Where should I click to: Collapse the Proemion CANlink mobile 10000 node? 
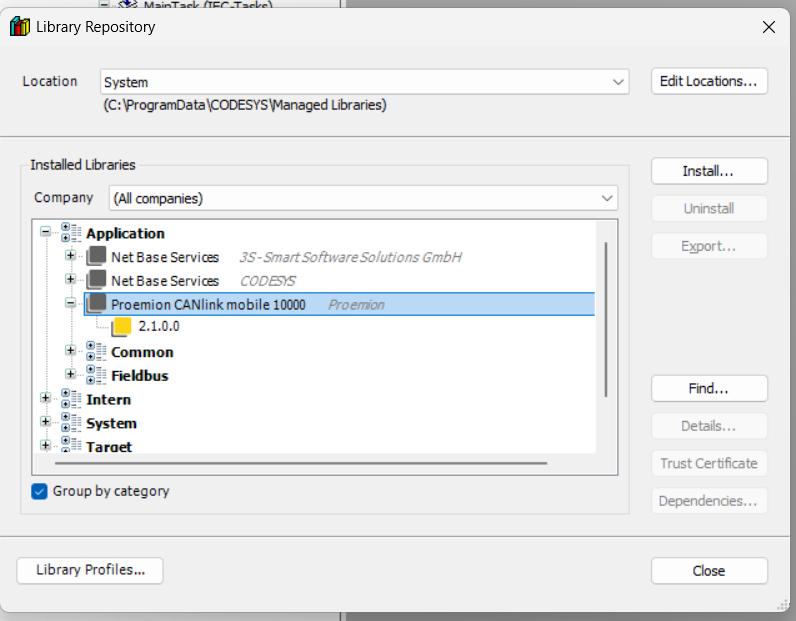point(70,304)
